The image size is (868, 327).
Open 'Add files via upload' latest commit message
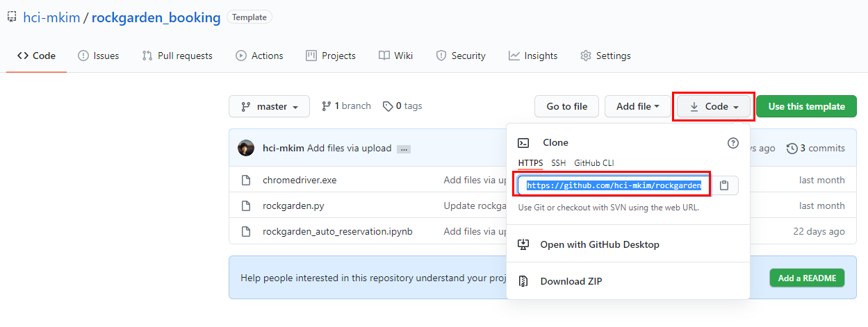350,148
